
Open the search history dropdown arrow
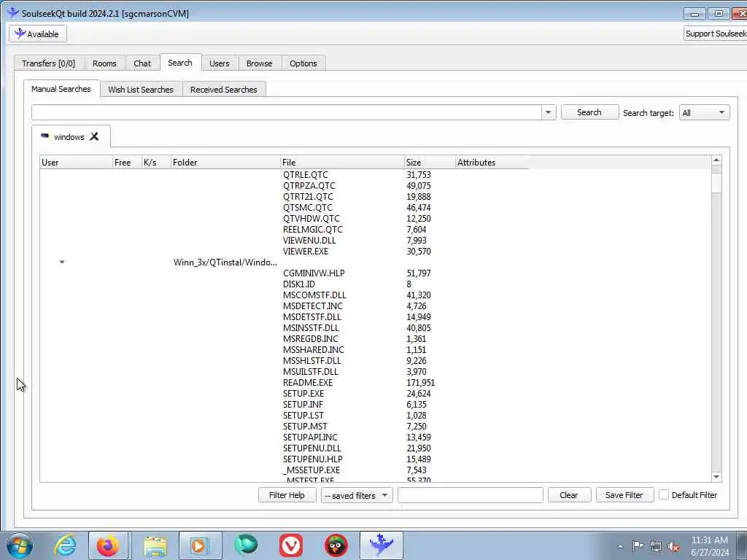coord(548,112)
